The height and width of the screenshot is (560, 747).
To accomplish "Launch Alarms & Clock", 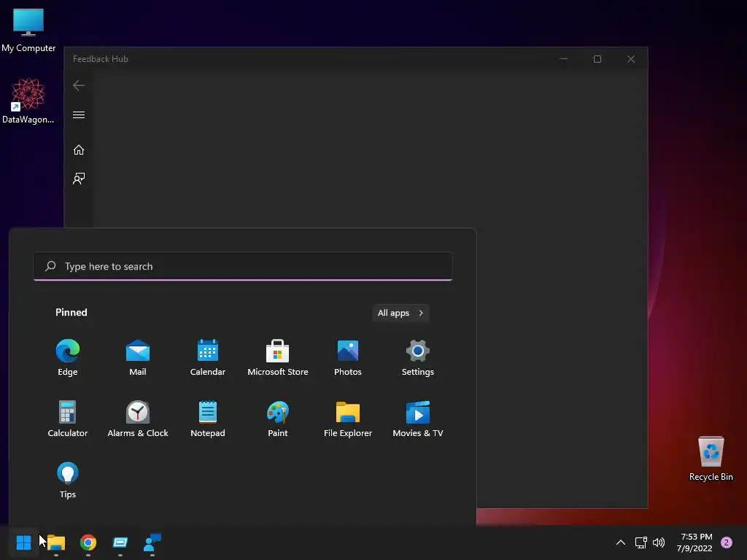I will point(138,419).
